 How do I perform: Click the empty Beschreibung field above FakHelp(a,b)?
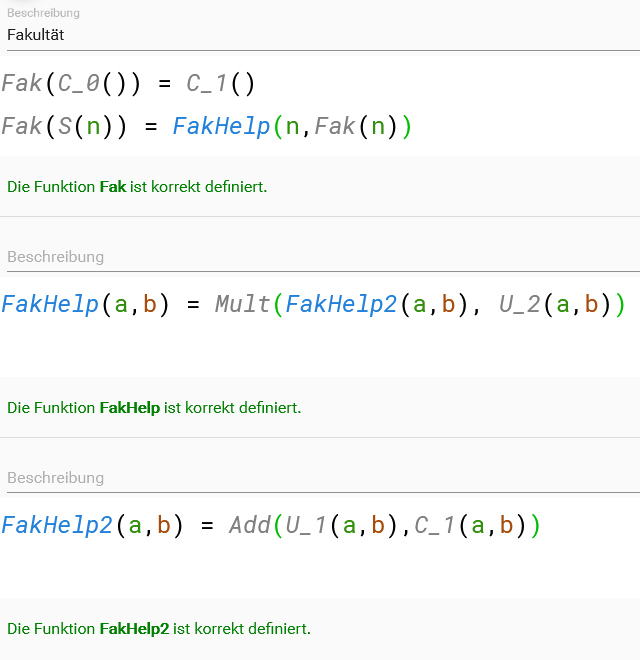323,257
